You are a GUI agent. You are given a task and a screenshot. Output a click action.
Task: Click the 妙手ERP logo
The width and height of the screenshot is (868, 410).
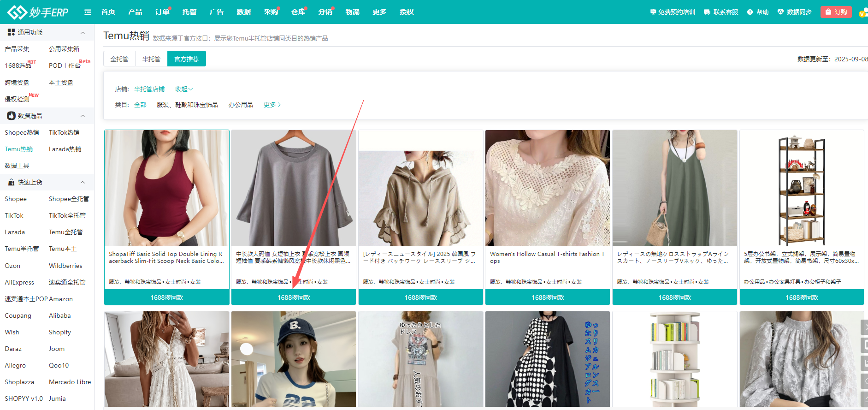pyautogui.click(x=38, y=12)
